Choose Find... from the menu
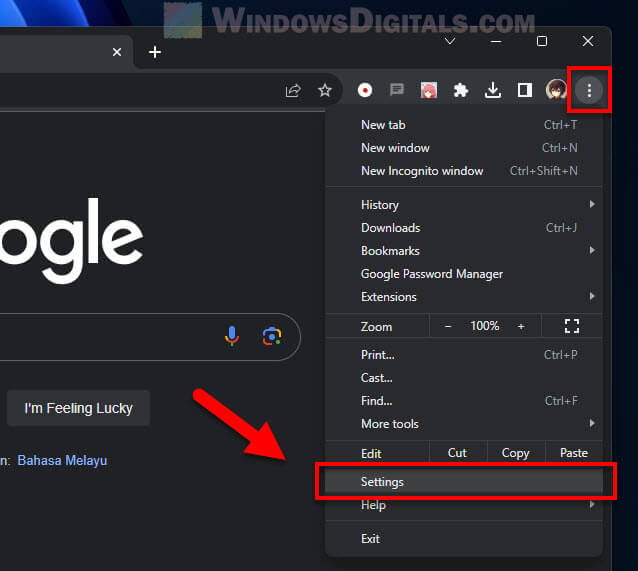This screenshot has height=571, width=638. pyautogui.click(x=464, y=401)
